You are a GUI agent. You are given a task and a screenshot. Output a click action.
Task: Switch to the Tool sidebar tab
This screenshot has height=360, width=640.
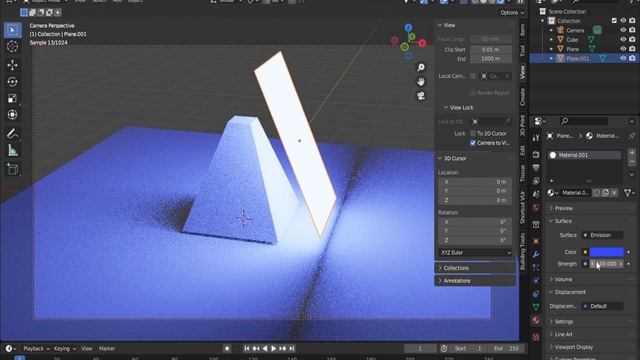523,51
